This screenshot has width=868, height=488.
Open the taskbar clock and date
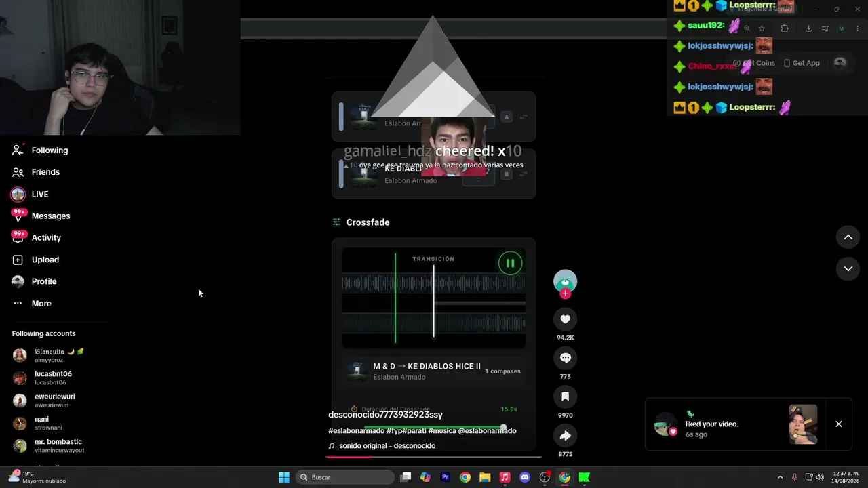point(846,477)
